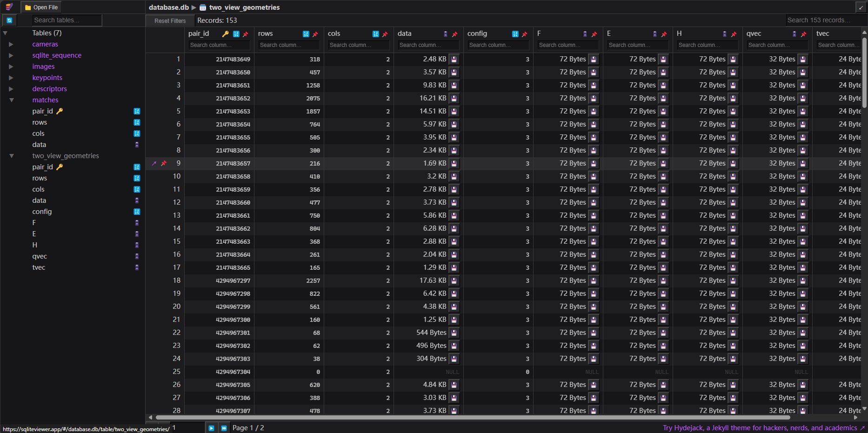
Task: Jump to the last page of records
Action: pos(224,428)
